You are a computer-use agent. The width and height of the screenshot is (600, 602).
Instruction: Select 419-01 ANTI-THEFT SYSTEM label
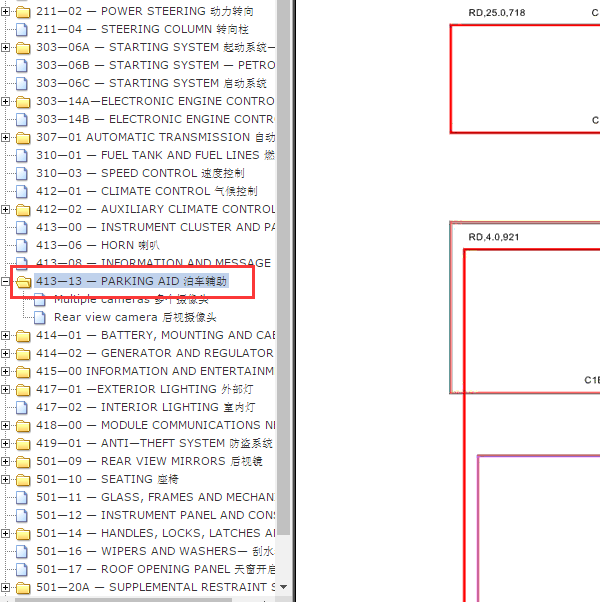tap(154, 443)
